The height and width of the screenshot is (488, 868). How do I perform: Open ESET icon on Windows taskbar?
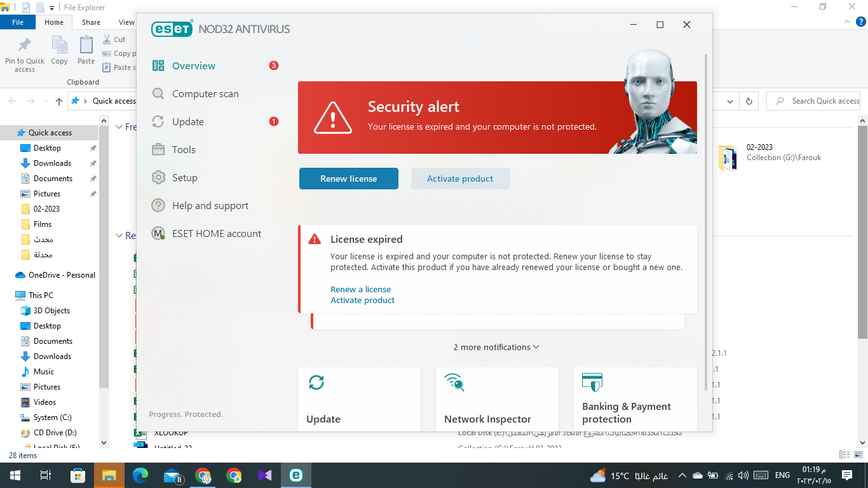295,475
